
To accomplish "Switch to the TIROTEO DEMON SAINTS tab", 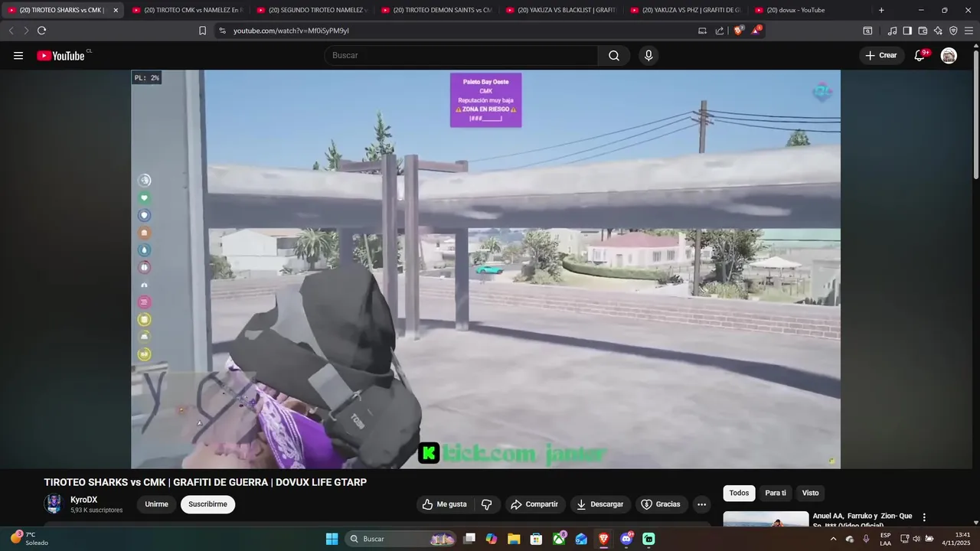I will [x=436, y=10].
